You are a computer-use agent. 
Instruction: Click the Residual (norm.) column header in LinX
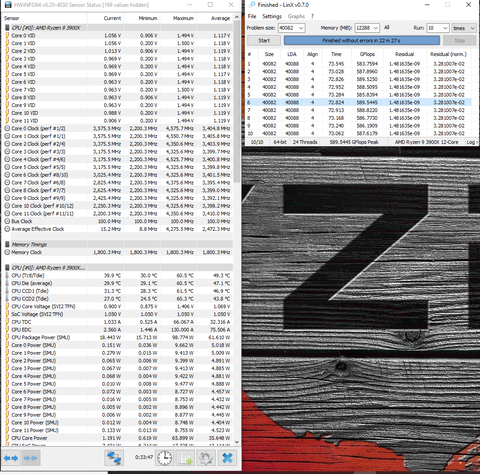[x=448, y=54]
